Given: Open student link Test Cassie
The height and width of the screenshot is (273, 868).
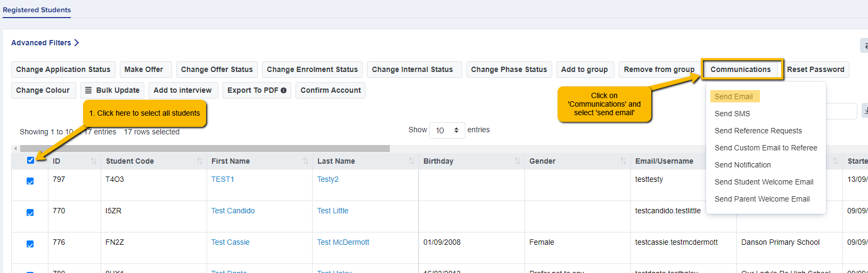Looking at the screenshot, I should pos(230,242).
